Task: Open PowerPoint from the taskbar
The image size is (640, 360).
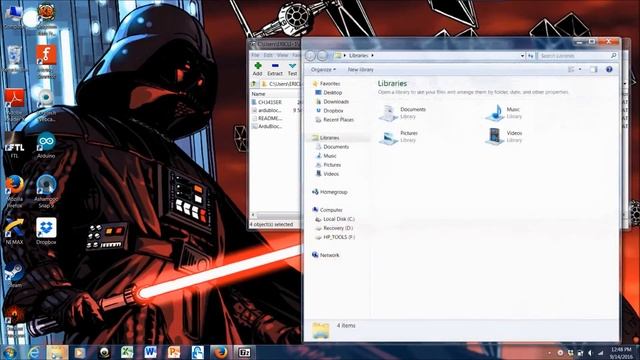Action: tap(174, 353)
